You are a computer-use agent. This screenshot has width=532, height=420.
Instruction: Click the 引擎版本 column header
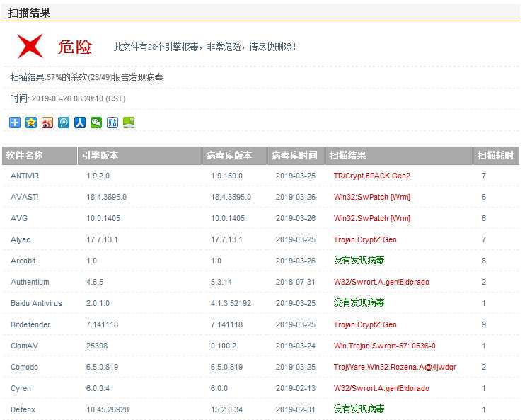point(139,156)
